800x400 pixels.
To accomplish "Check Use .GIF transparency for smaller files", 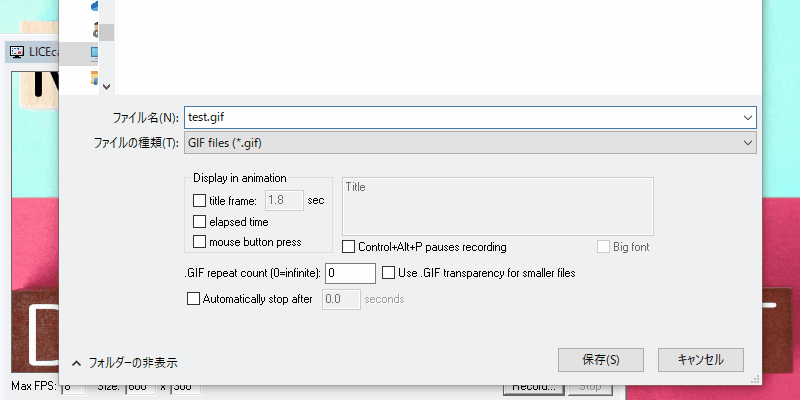I will pyautogui.click(x=389, y=273).
